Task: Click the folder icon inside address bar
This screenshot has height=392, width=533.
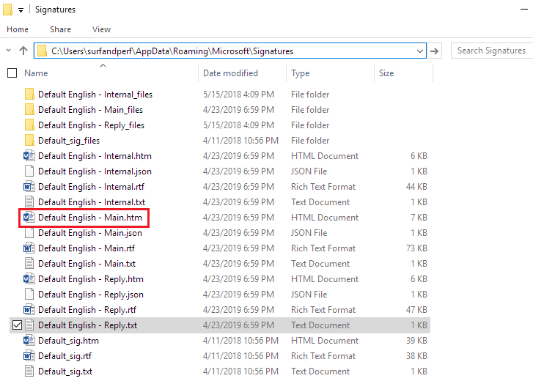Action: click(x=42, y=51)
